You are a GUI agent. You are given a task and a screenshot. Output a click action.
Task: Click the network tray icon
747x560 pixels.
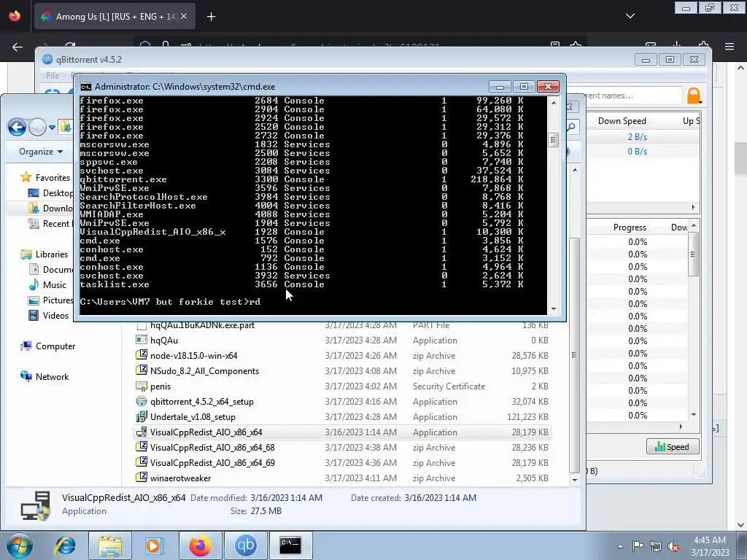pos(656,546)
